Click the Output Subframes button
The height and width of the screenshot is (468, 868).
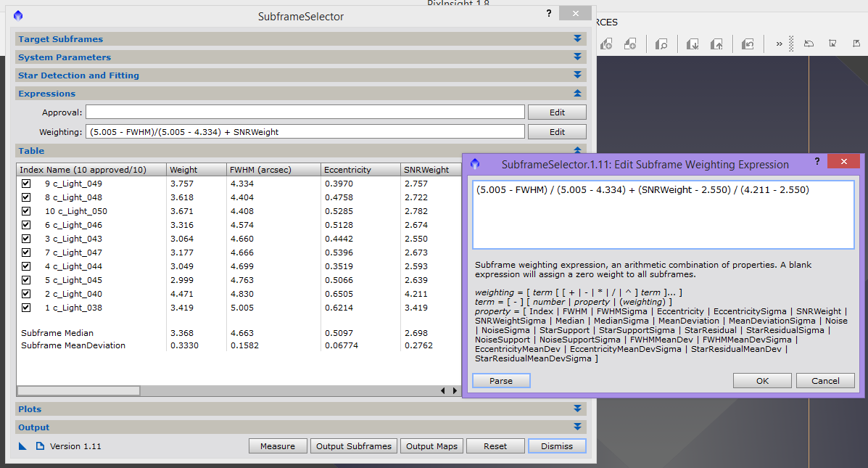[x=354, y=446]
